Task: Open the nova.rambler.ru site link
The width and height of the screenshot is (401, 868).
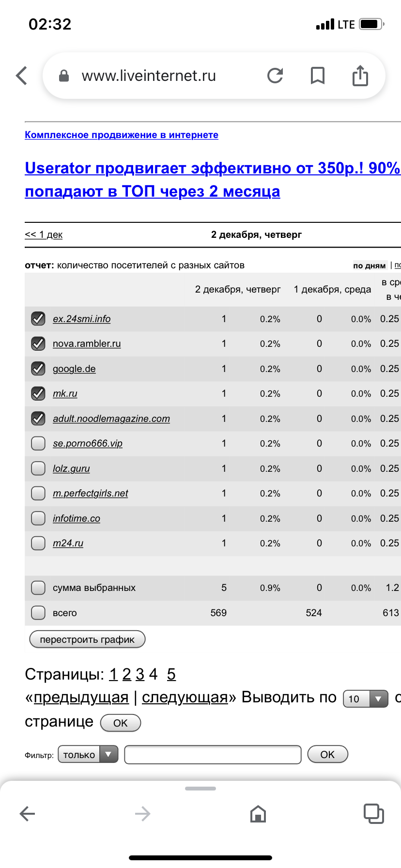Action: pyautogui.click(x=87, y=343)
